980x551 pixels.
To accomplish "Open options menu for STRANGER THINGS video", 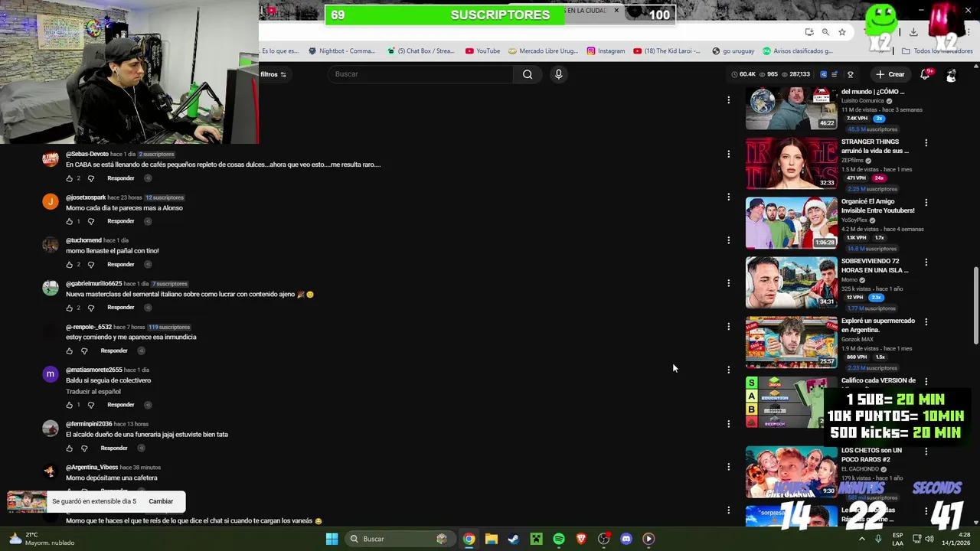I will click(926, 143).
